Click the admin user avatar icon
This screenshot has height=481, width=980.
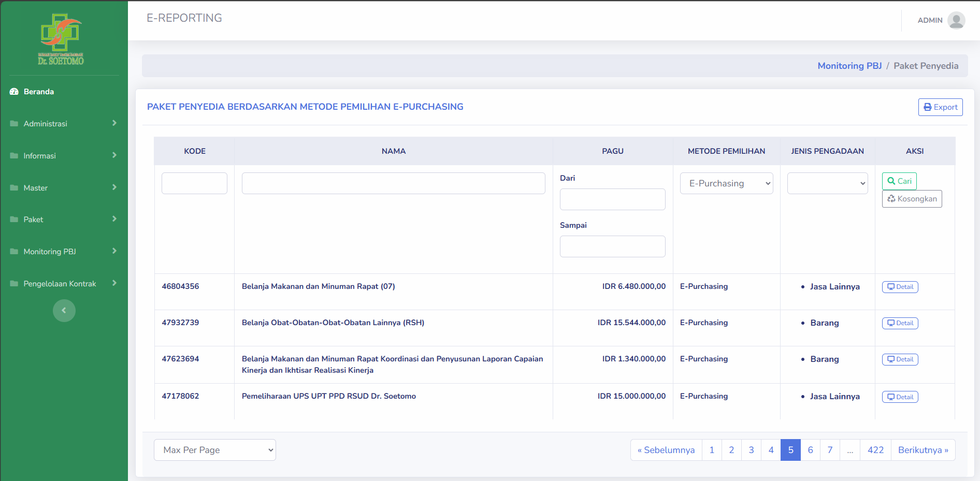point(956,20)
